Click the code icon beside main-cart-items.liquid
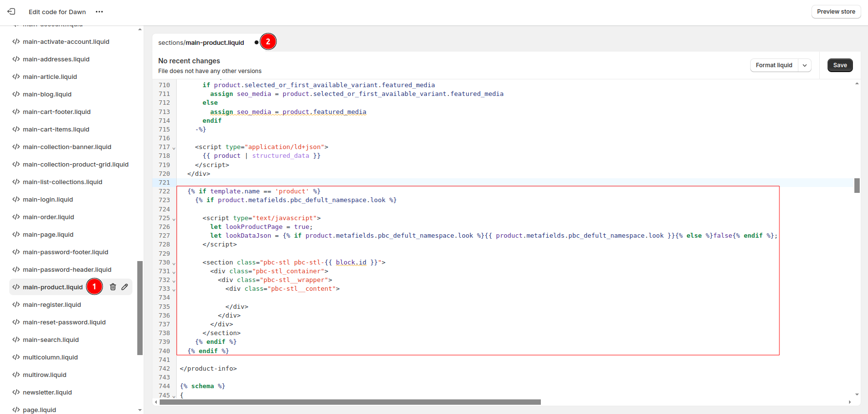Screen dimensions: 868x414 tap(16, 129)
